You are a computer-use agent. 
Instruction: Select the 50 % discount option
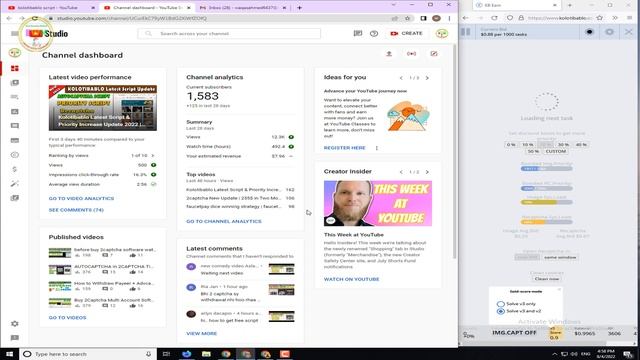pyautogui.click(x=533, y=151)
